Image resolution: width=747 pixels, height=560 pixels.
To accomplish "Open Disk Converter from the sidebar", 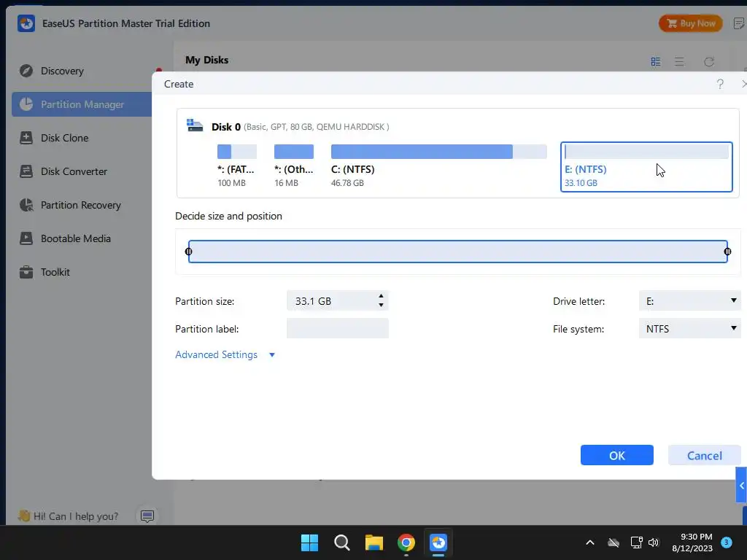I will (x=74, y=171).
